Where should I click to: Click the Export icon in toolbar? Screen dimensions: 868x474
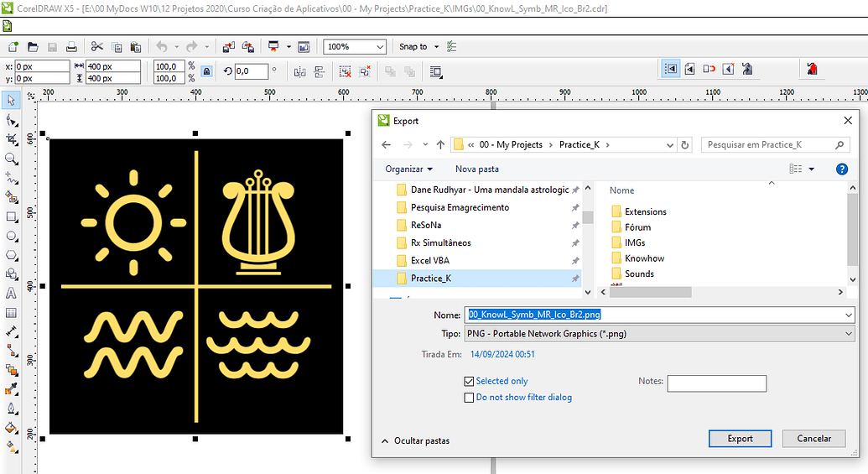click(x=248, y=46)
